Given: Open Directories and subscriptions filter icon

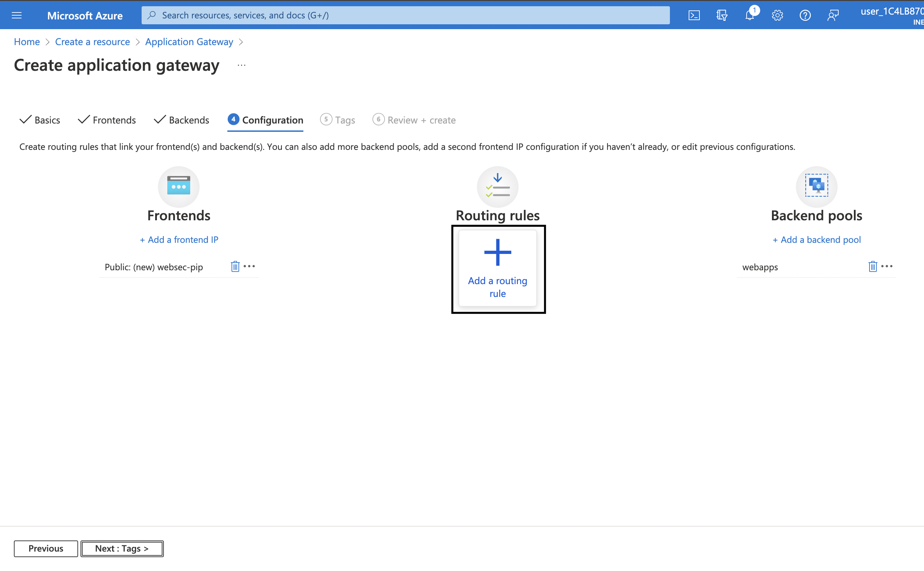Looking at the screenshot, I should 722,15.
